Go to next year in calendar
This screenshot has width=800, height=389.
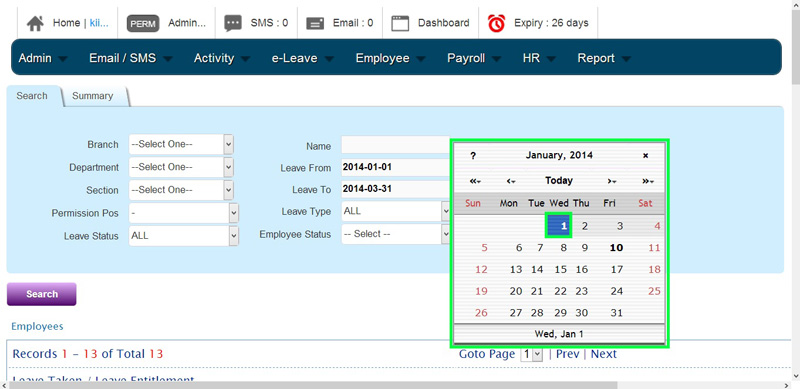(648, 181)
